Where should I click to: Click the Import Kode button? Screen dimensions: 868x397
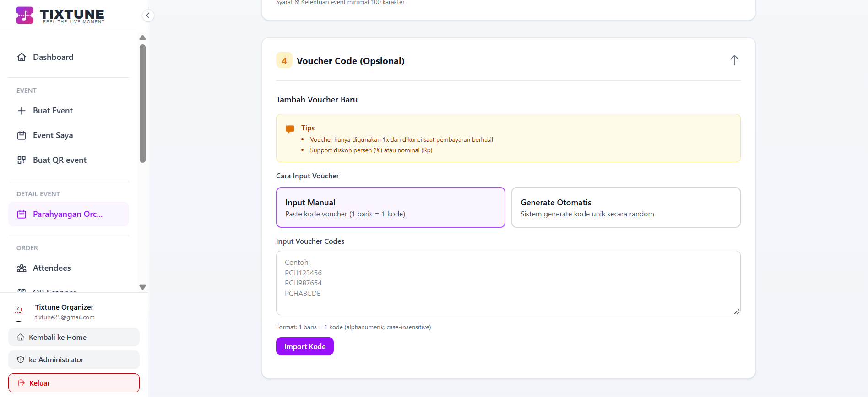click(x=304, y=346)
